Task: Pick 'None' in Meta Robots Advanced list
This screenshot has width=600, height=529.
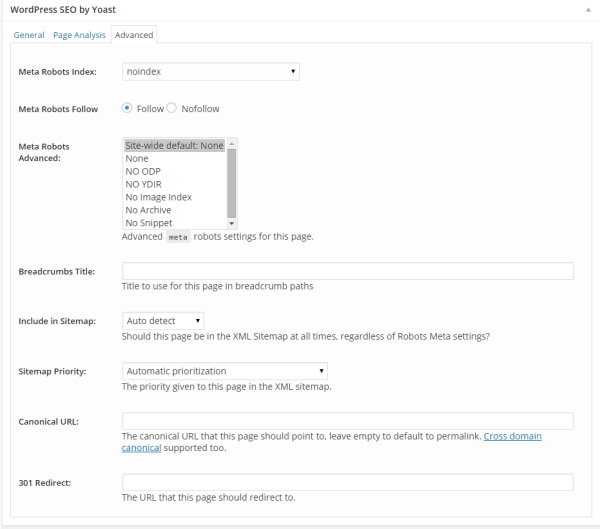Action: [x=174, y=158]
